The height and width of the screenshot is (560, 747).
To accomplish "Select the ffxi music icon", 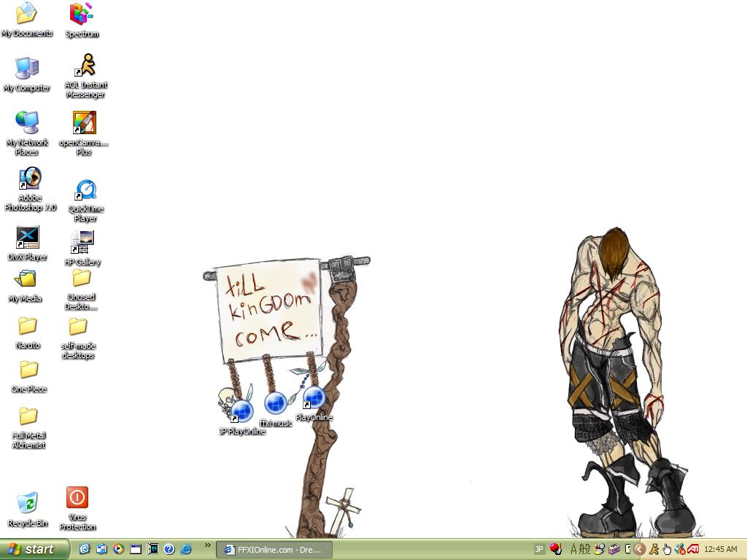I will coord(276,409).
